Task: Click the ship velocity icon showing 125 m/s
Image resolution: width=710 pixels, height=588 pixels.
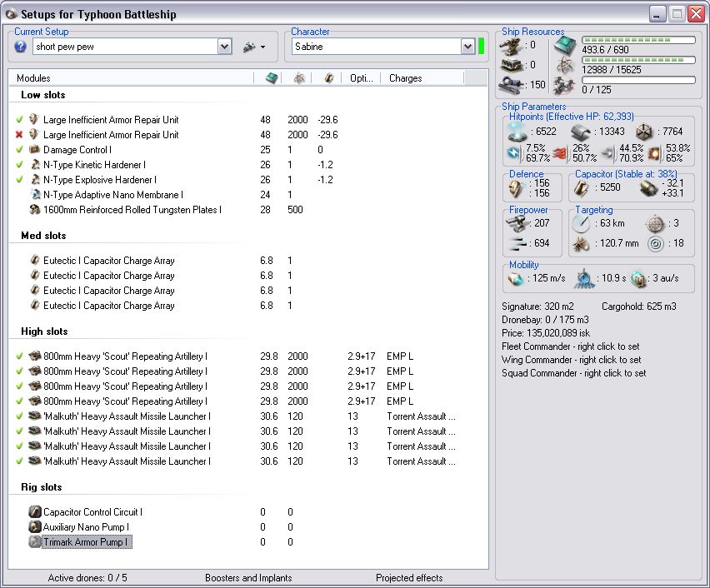Action: [515, 278]
